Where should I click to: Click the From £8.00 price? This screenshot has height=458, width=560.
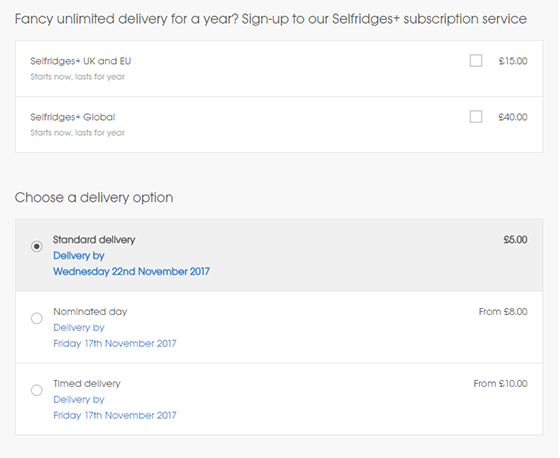coord(503,312)
